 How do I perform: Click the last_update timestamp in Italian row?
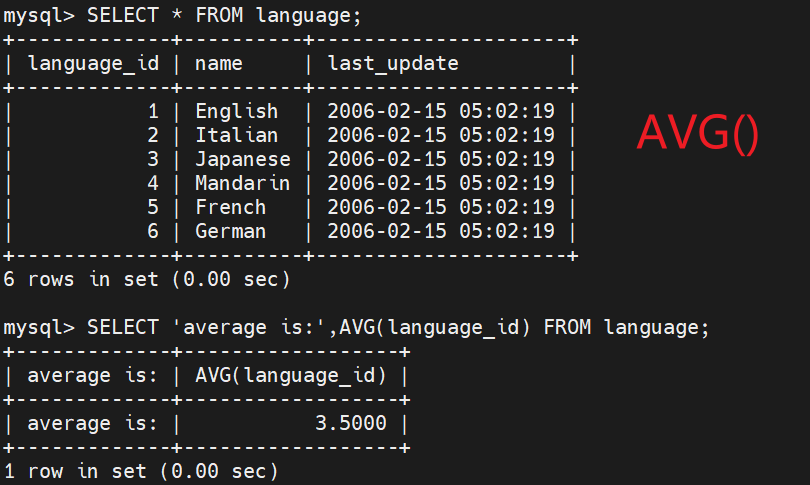[x=441, y=135]
